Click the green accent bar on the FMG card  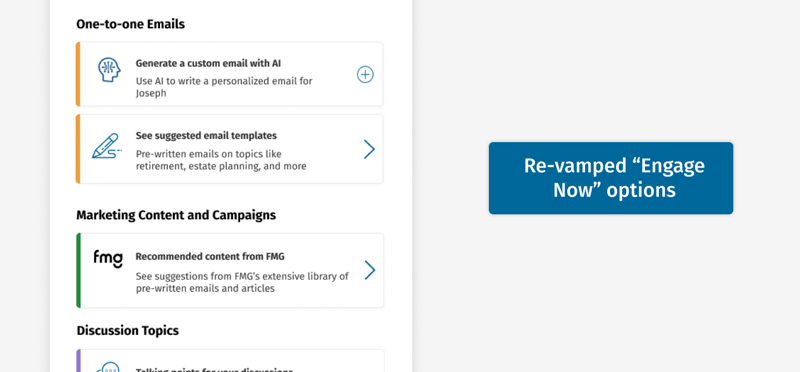79,270
